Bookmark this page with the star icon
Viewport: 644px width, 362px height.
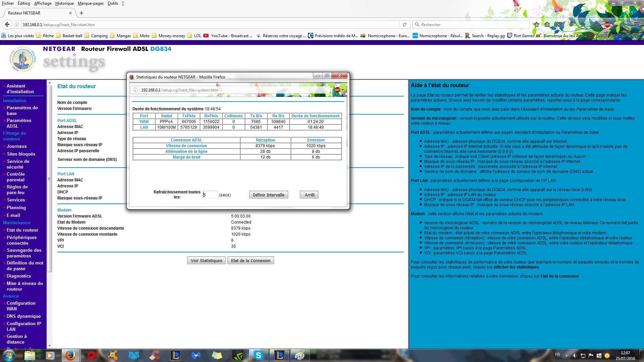[x=537, y=24]
